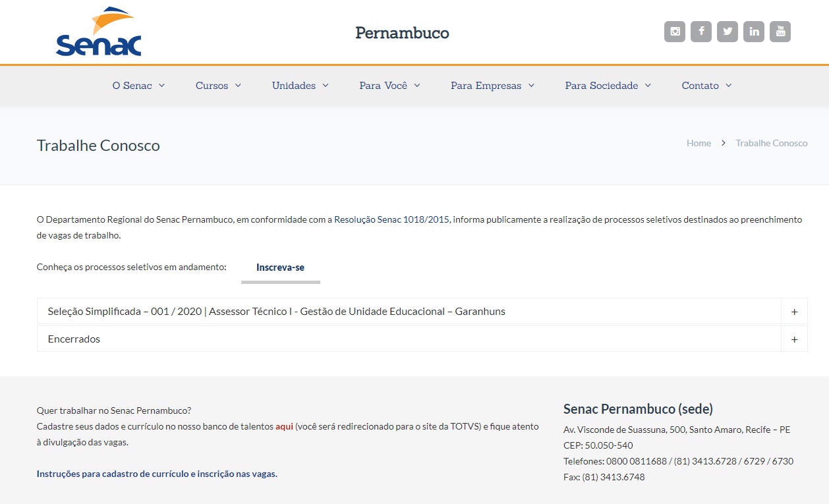Go to Home breadcrumb link

pyautogui.click(x=699, y=143)
